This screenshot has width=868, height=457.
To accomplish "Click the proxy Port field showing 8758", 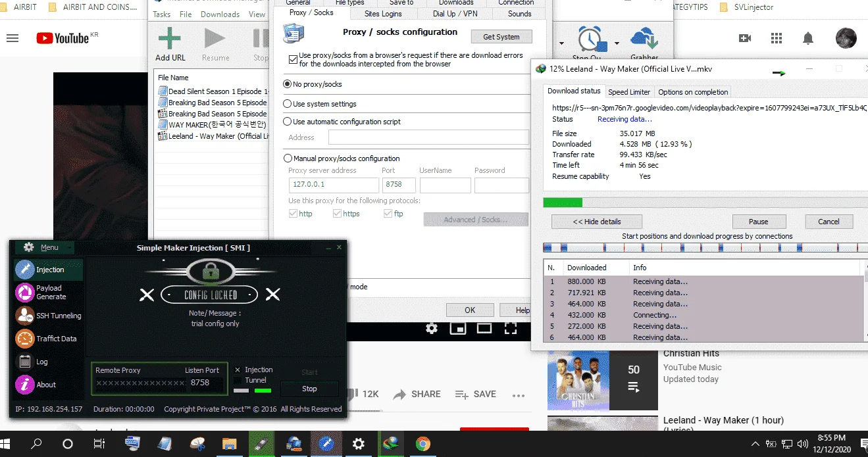I will [x=398, y=185].
